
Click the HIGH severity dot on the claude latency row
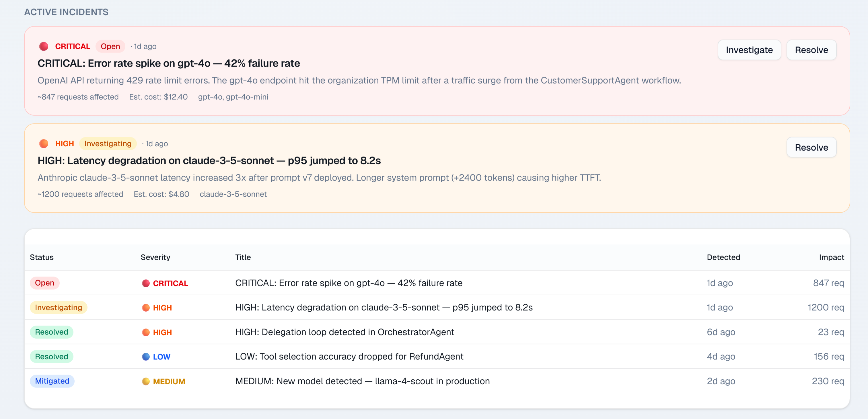145,307
